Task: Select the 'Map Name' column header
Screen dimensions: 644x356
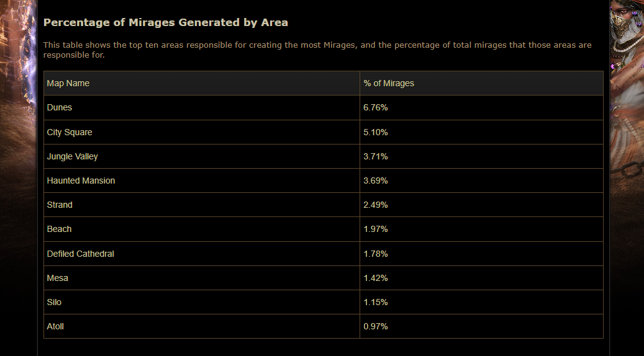Action: (202, 83)
